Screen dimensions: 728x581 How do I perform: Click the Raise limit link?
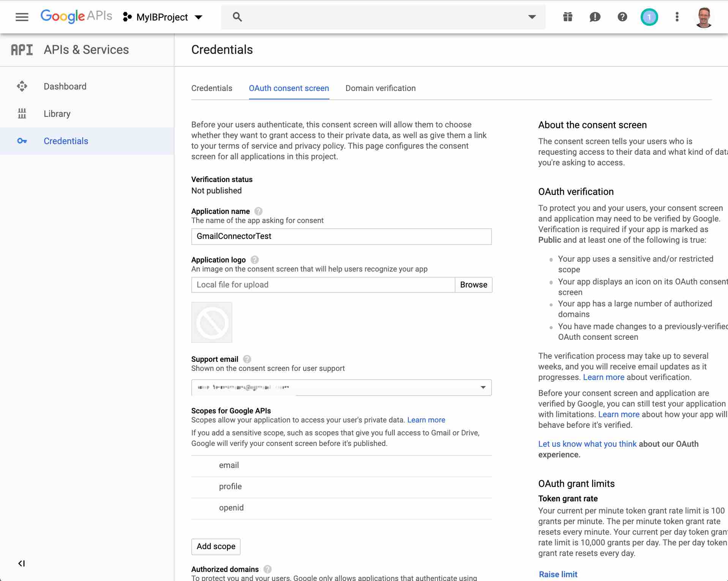(558, 574)
